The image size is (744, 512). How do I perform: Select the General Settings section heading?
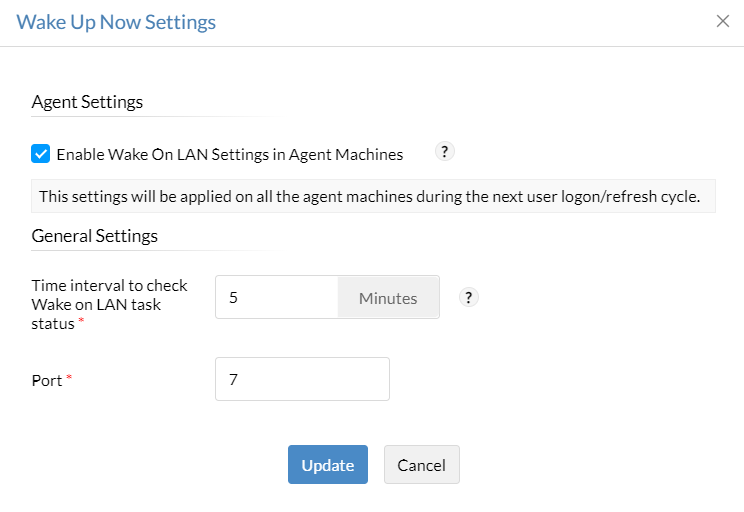[95, 237]
